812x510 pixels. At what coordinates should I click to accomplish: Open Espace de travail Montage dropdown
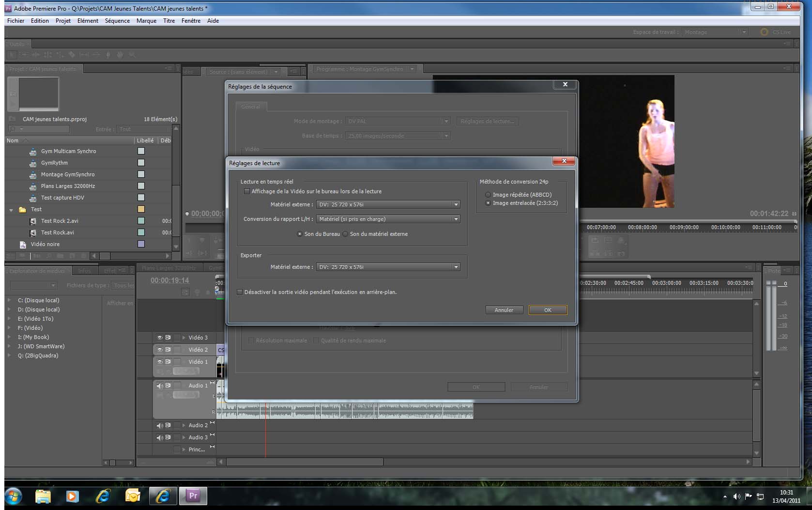coord(715,32)
